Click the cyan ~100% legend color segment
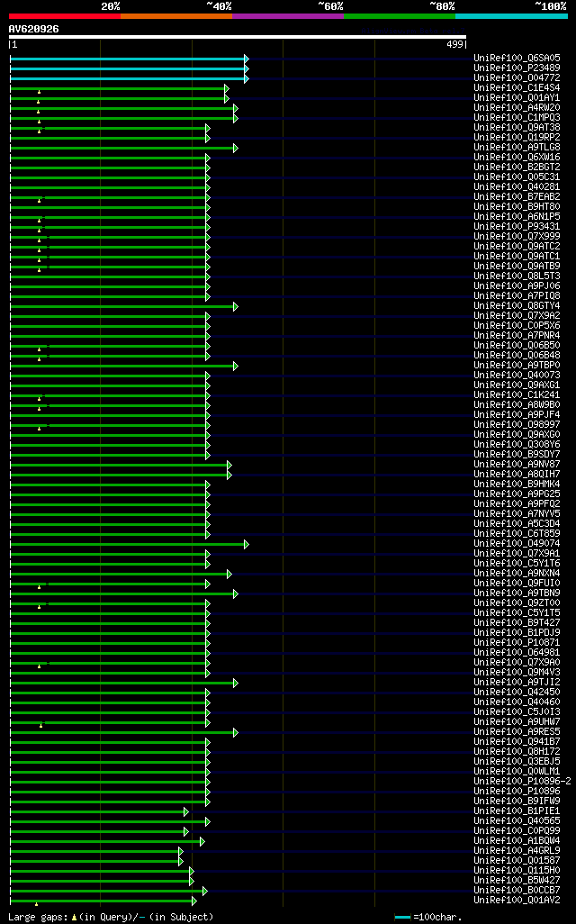The image size is (576, 924). pos(512,16)
